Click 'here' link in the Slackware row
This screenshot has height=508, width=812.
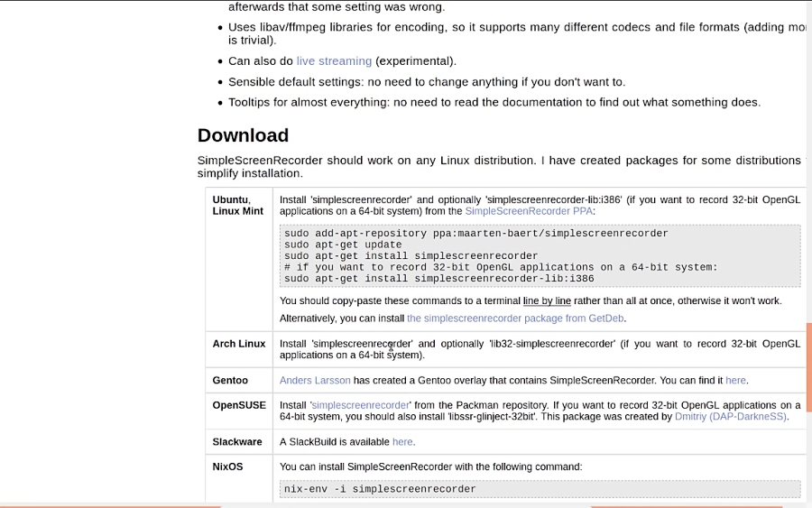coord(402,442)
